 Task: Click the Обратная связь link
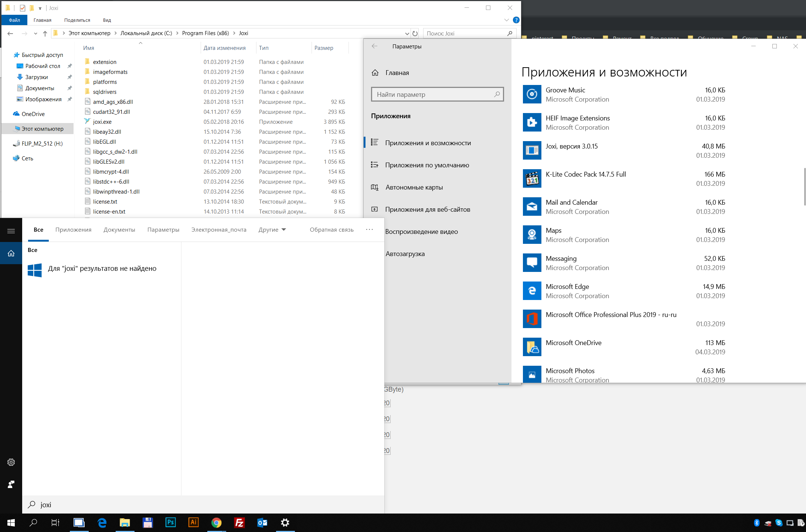[x=331, y=229]
